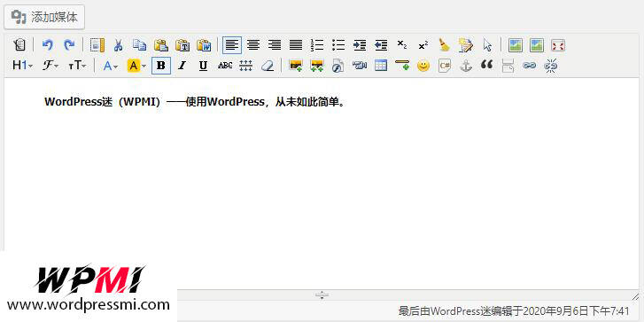Insert a page break
This screenshot has height=322, width=644.
click(508, 66)
